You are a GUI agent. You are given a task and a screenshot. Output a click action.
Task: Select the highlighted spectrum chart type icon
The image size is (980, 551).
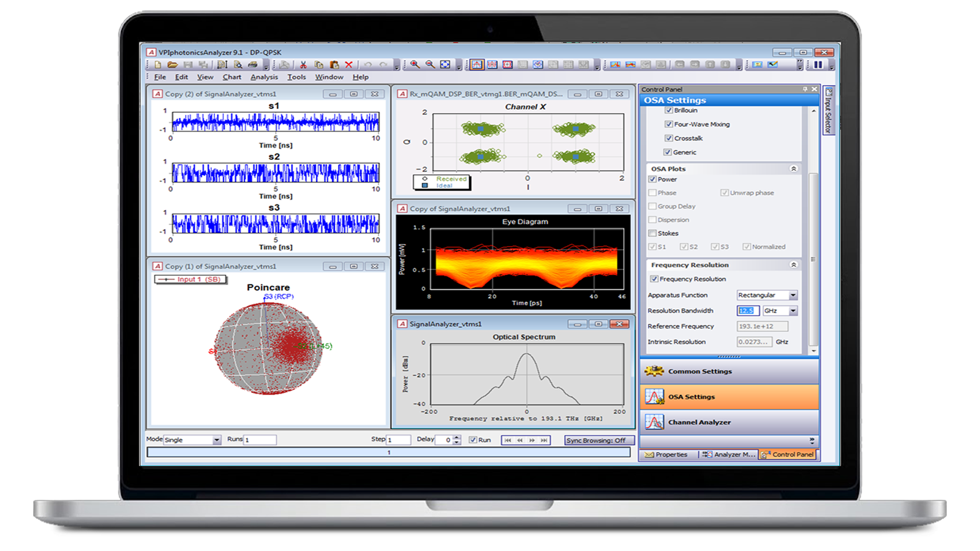point(477,64)
